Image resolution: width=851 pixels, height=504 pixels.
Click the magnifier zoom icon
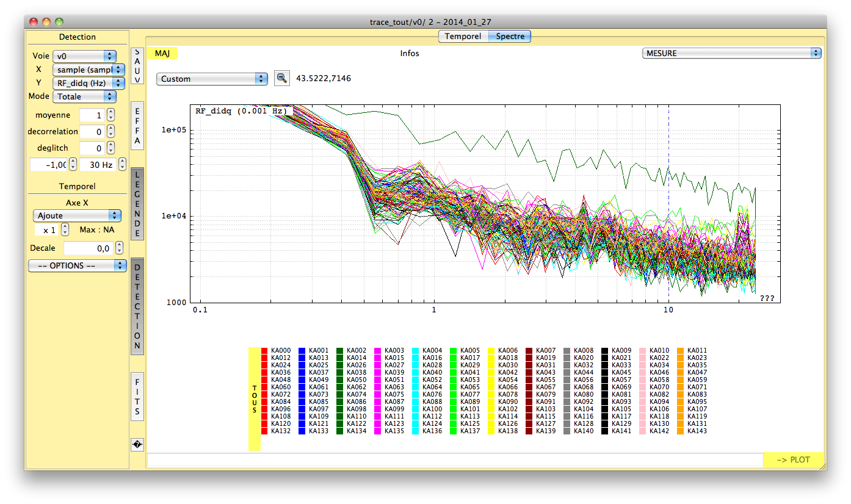(x=281, y=78)
